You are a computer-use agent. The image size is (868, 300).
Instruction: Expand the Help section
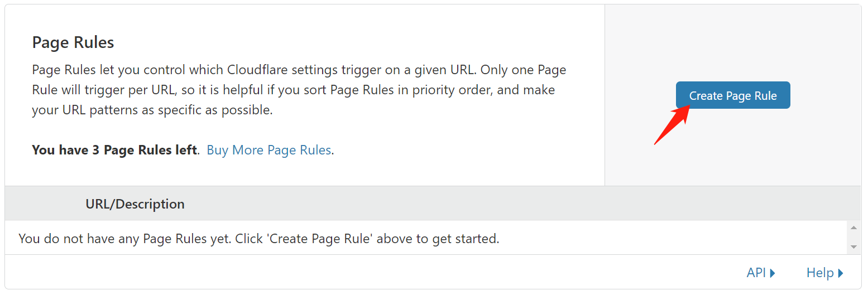825,273
